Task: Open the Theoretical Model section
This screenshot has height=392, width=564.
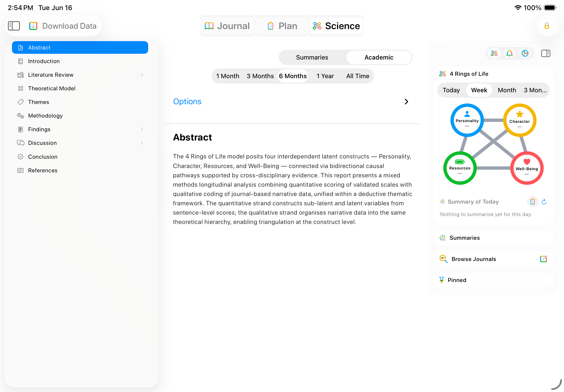Action: pyautogui.click(x=80, y=88)
